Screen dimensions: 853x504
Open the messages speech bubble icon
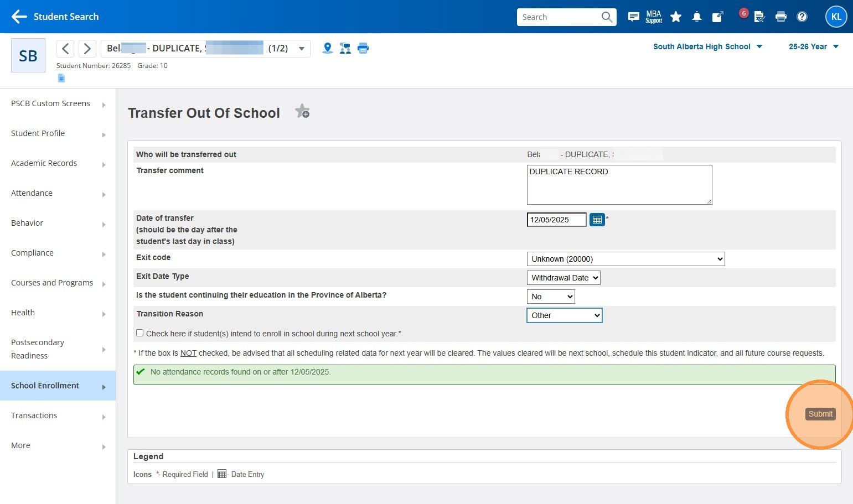pos(634,17)
